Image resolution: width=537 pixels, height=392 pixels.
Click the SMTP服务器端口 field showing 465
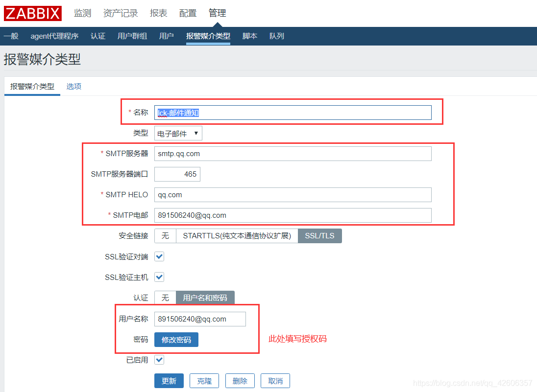[177, 174]
